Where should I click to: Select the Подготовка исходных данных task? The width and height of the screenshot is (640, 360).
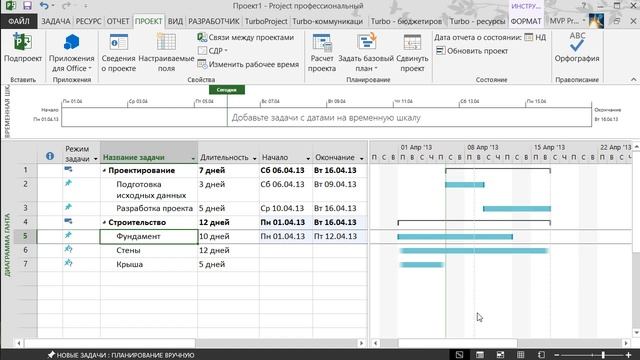pos(149,189)
